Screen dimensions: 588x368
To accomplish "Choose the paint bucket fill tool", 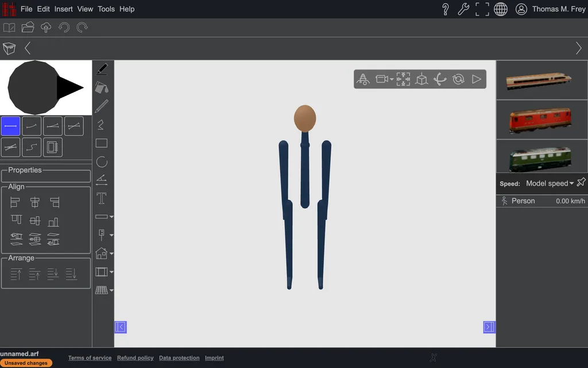I will tap(102, 87).
